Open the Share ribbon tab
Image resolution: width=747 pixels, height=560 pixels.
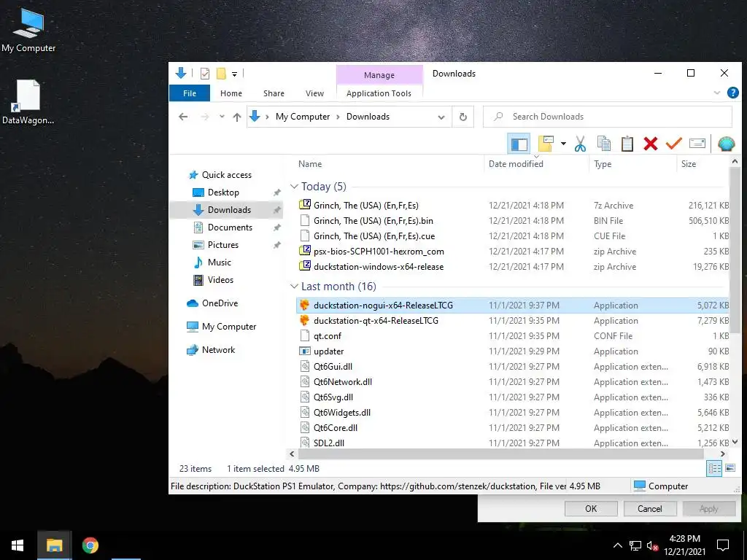point(274,93)
